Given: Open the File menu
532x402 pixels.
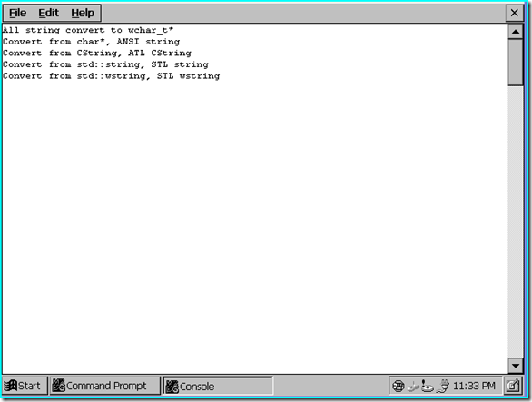Looking at the screenshot, I should click(x=17, y=13).
